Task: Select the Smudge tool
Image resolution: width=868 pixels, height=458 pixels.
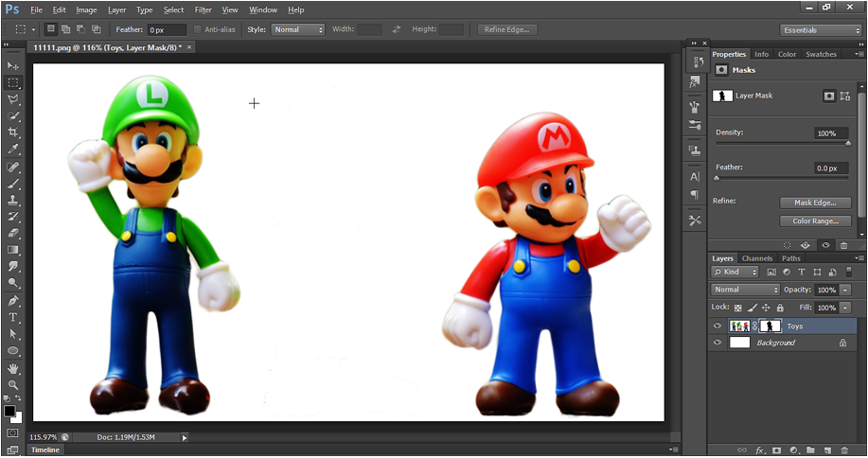Action: pos(12,266)
